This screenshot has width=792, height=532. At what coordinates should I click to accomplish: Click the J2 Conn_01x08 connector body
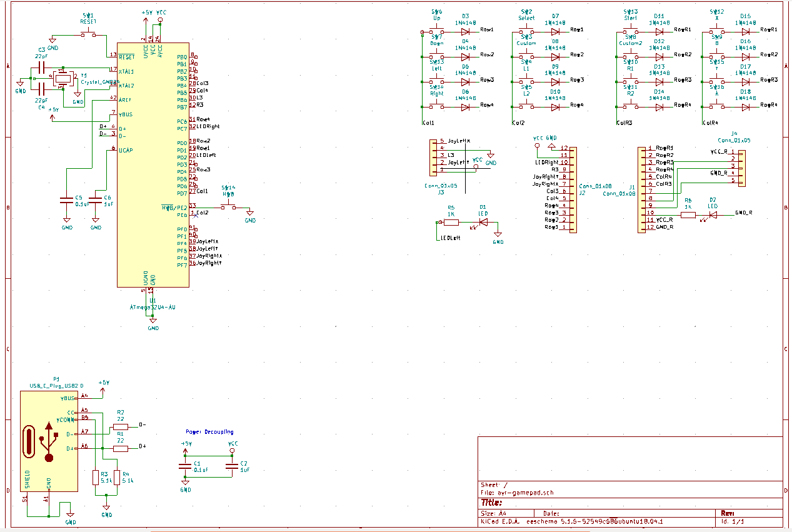(572, 189)
